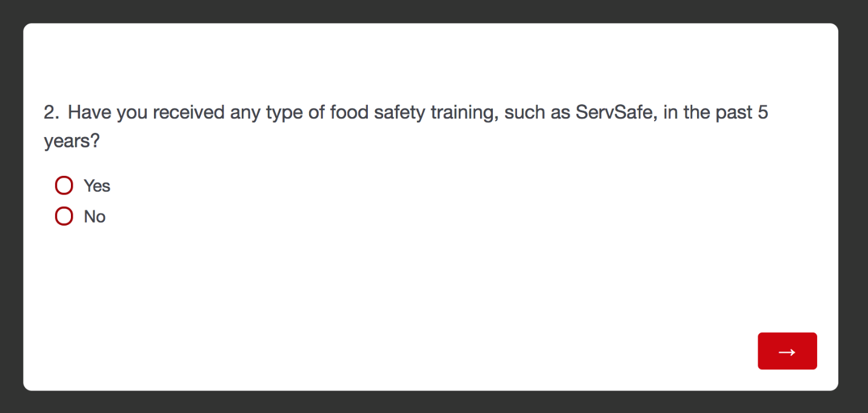The height and width of the screenshot is (413, 868).
Task: Click the "Yes" answer label text
Action: [97, 186]
